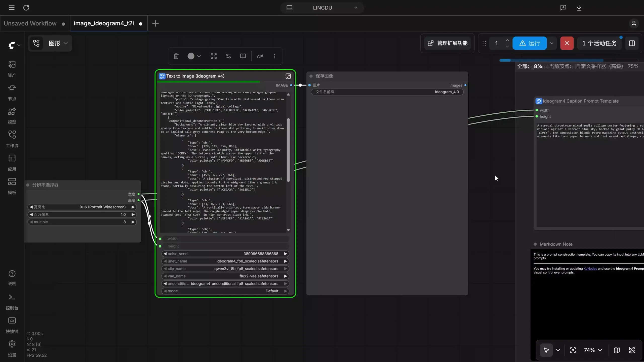The height and width of the screenshot is (362, 644).
Task: Open 管理扩展功能 extension manager
Action: point(448,43)
